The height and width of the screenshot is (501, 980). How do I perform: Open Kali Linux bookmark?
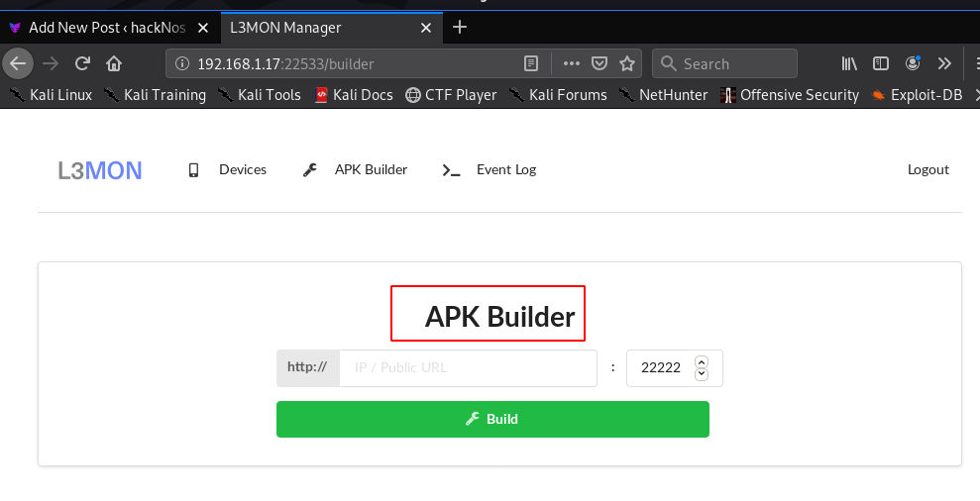52,95
